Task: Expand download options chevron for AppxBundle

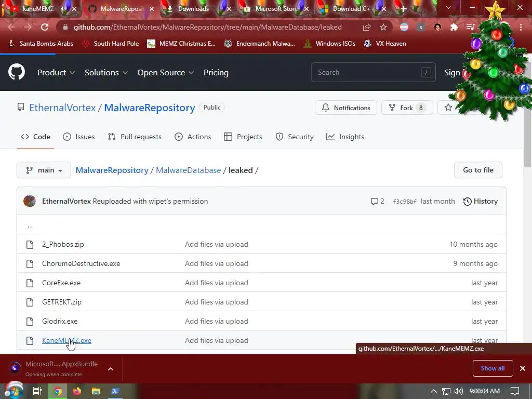Action: [x=111, y=369]
